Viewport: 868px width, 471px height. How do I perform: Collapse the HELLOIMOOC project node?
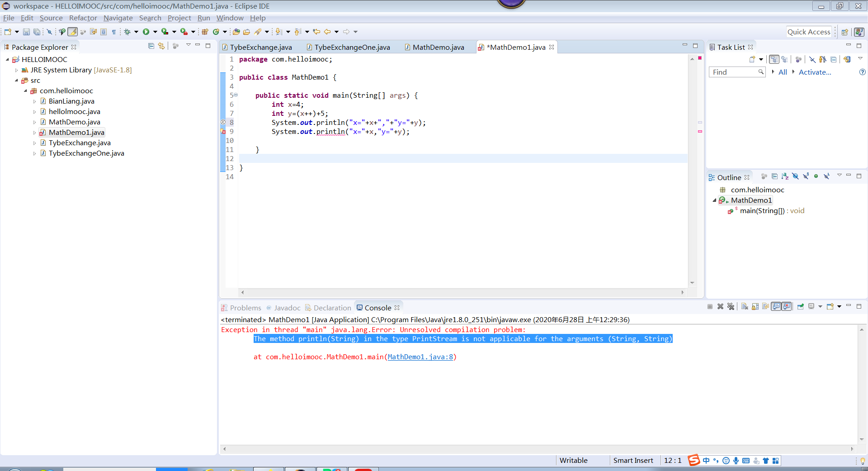7,59
